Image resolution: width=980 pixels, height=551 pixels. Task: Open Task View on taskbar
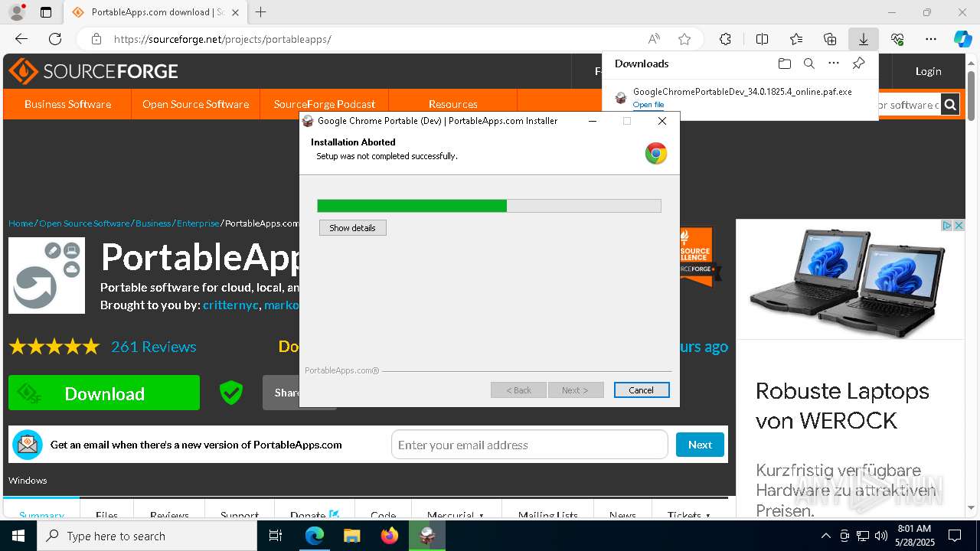pyautogui.click(x=276, y=536)
